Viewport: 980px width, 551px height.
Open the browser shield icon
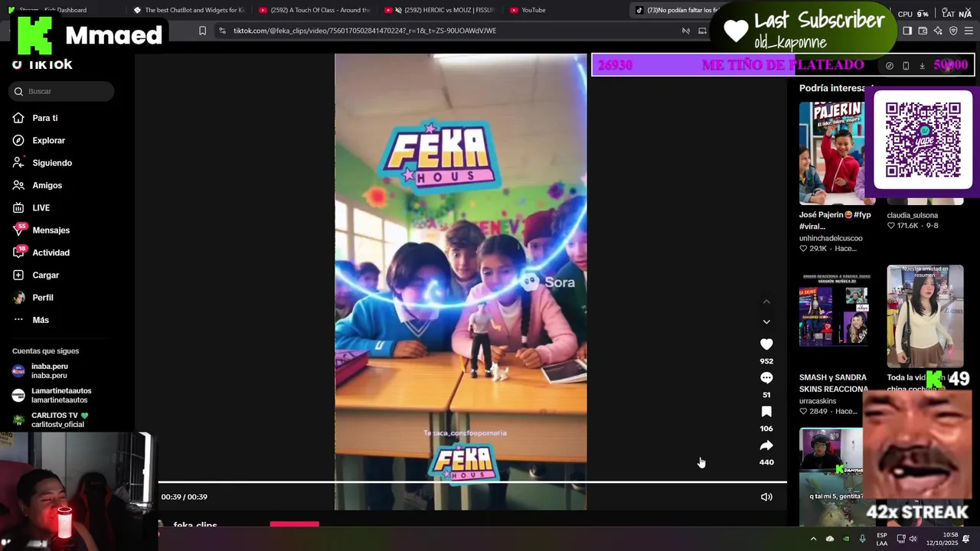(x=953, y=31)
